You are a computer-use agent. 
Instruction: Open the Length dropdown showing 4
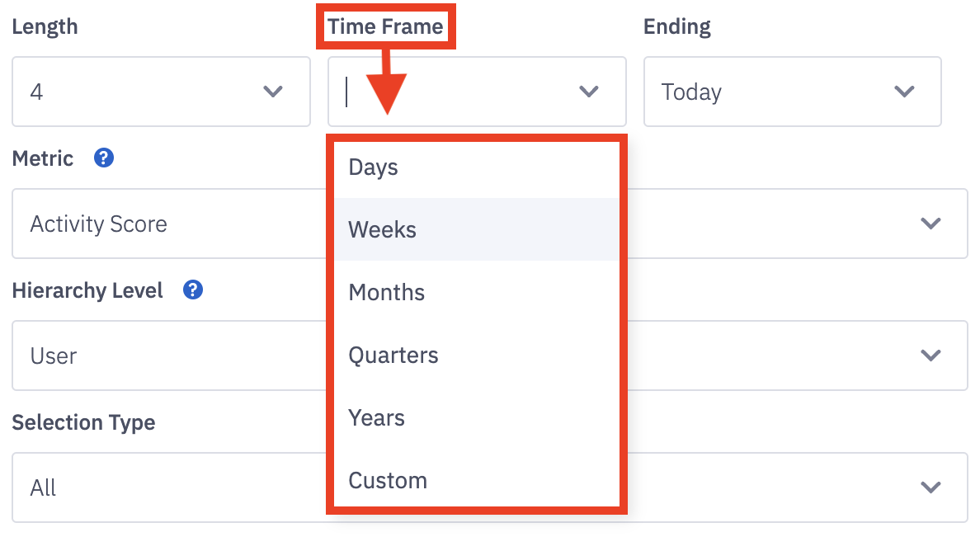coord(161,92)
